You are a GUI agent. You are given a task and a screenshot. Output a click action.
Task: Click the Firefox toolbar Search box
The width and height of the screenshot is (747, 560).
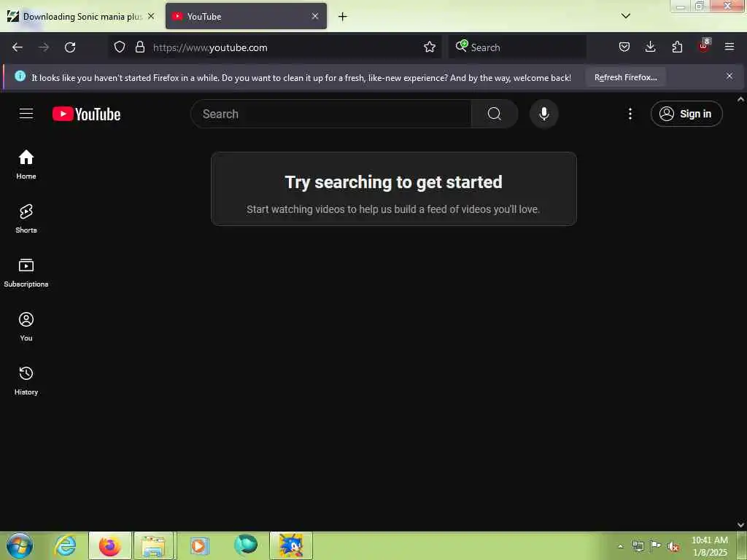[518, 47]
